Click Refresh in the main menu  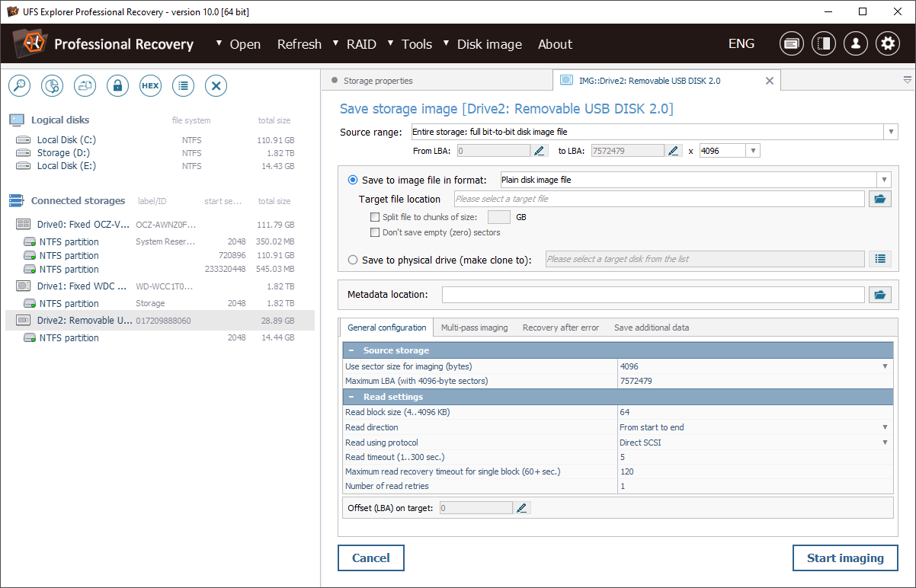click(299, 44)
